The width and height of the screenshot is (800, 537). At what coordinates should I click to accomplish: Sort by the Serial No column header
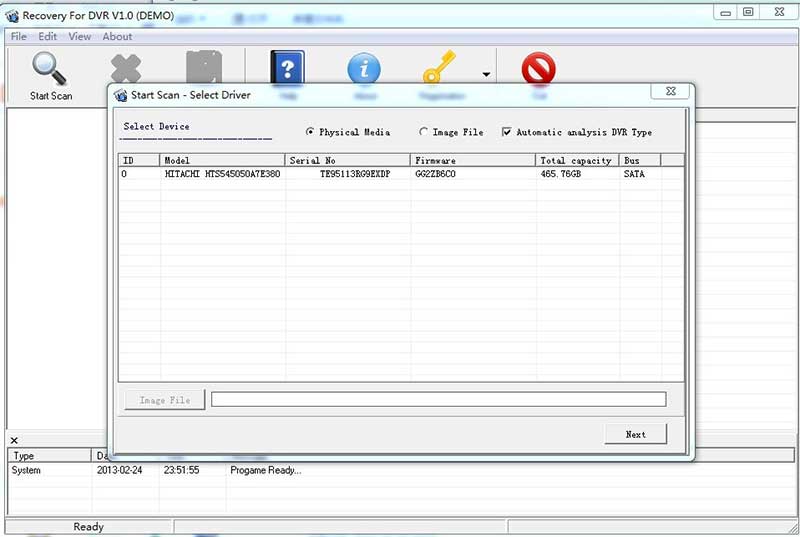click(x=347, y=160)
